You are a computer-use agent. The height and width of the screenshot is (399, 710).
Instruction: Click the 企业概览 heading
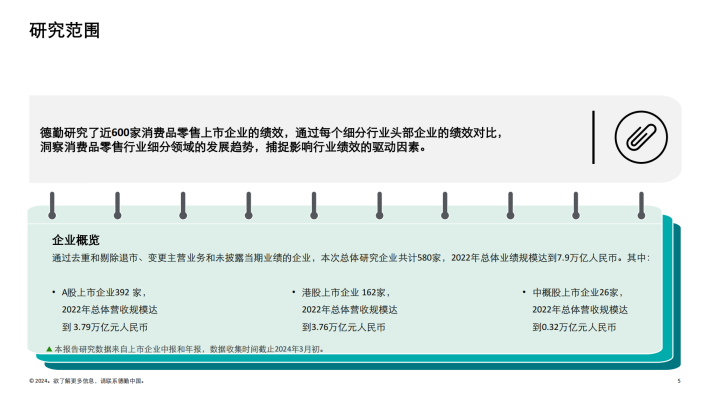coord(76,240)
